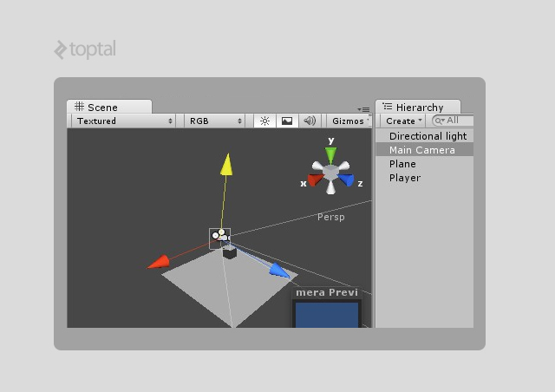Click the dark player cube in scene

229,253
